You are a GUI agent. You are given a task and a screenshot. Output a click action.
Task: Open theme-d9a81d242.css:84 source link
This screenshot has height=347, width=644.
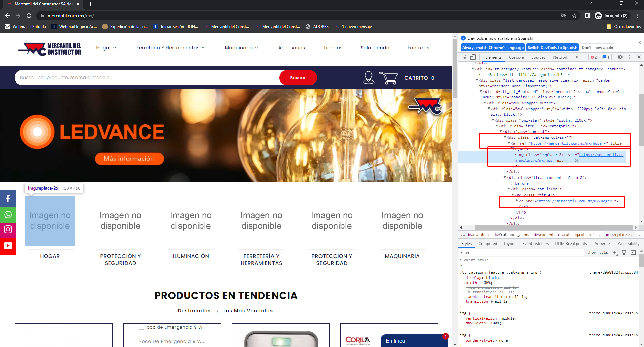pos(613,272)
